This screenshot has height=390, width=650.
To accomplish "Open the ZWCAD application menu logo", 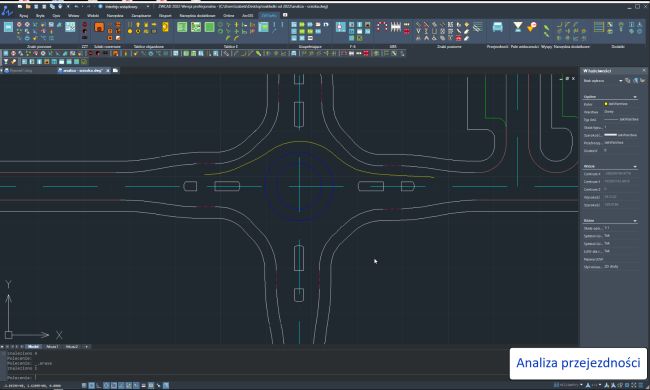I will [x=7, y=11].
